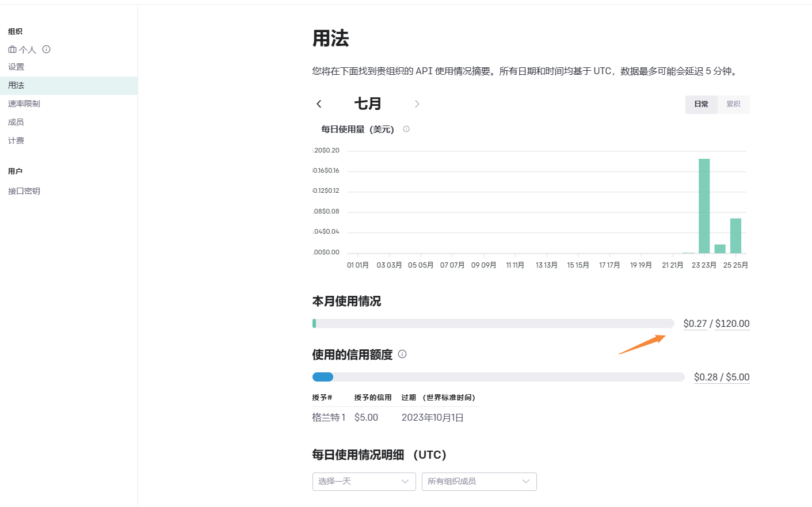Switch to the 累积 cumulative view
812x507 pixels.
click(x=734, y=104)
